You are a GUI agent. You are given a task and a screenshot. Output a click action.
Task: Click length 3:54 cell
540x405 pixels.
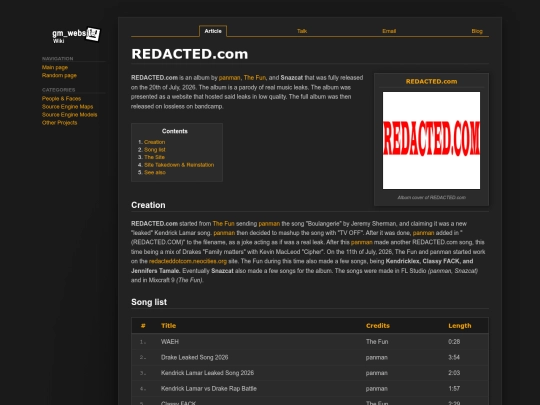pos(454,357)
